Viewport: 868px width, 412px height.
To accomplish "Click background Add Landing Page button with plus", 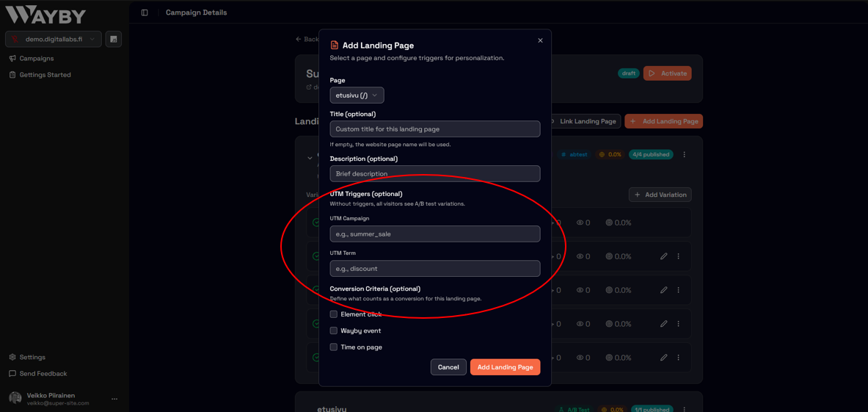I will [664, 121].
